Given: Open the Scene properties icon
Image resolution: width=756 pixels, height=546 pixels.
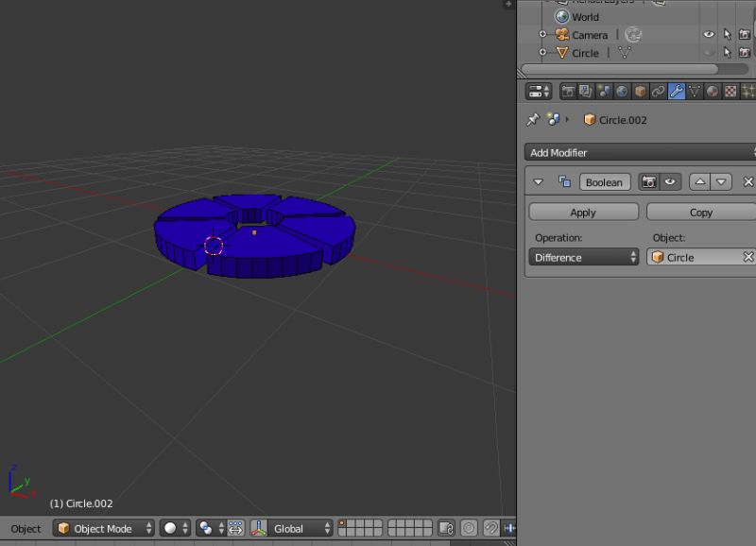Looking at the screenshot, I should point(602,91).
